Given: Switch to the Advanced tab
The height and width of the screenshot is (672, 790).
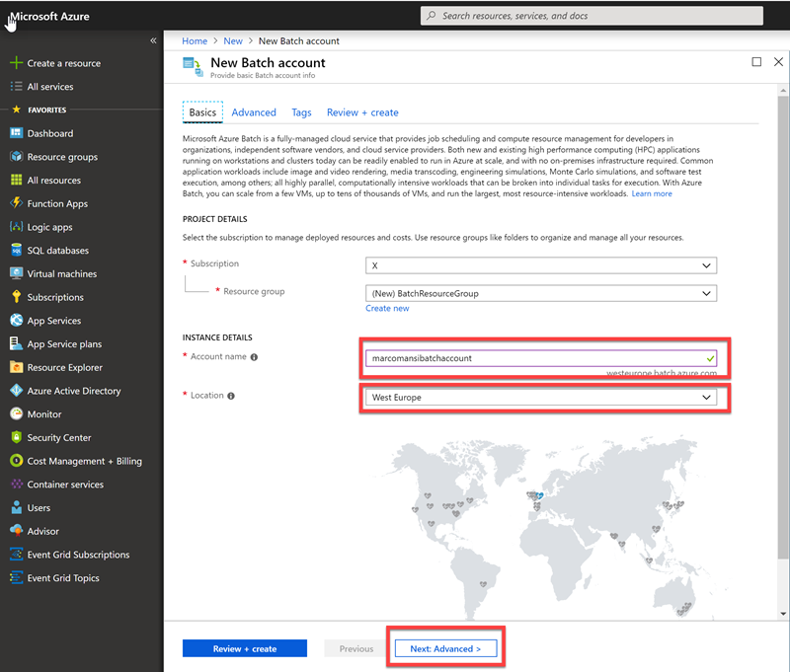Looking at the screenshot, I should tap(254, 112).
